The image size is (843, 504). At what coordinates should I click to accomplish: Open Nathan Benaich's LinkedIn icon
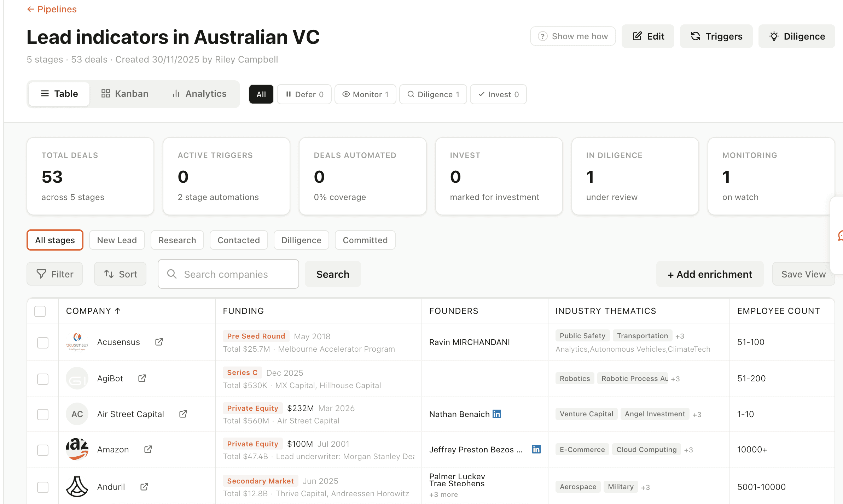coord(497,414)
